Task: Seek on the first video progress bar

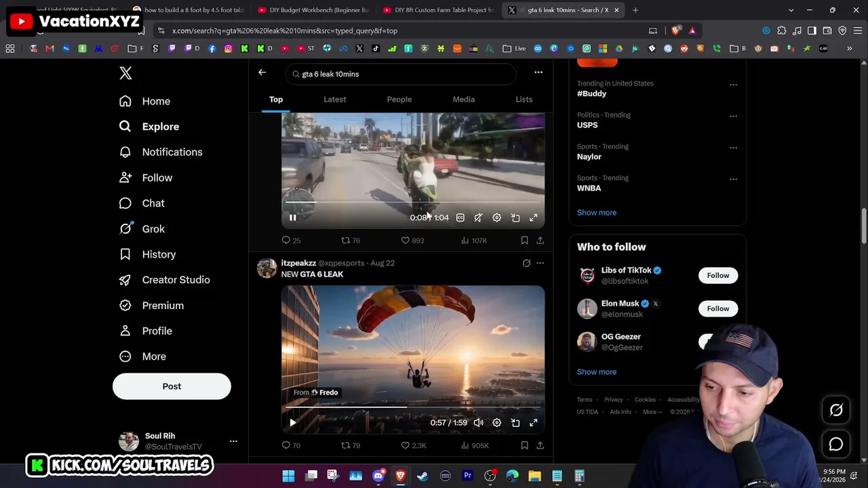Action: [x=413, y=202]
